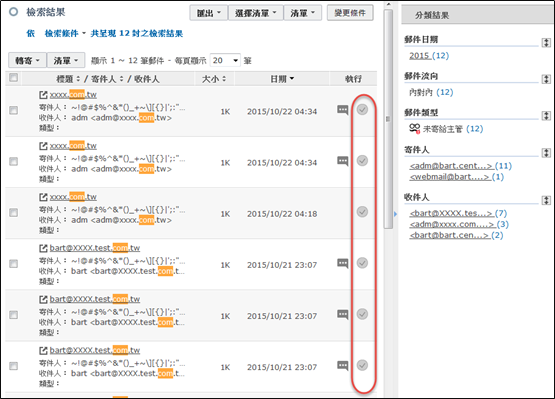Viewport: 555px width, 399px height.
Task: Click the comment icon in the second 04:34 row
Action: 342,161
